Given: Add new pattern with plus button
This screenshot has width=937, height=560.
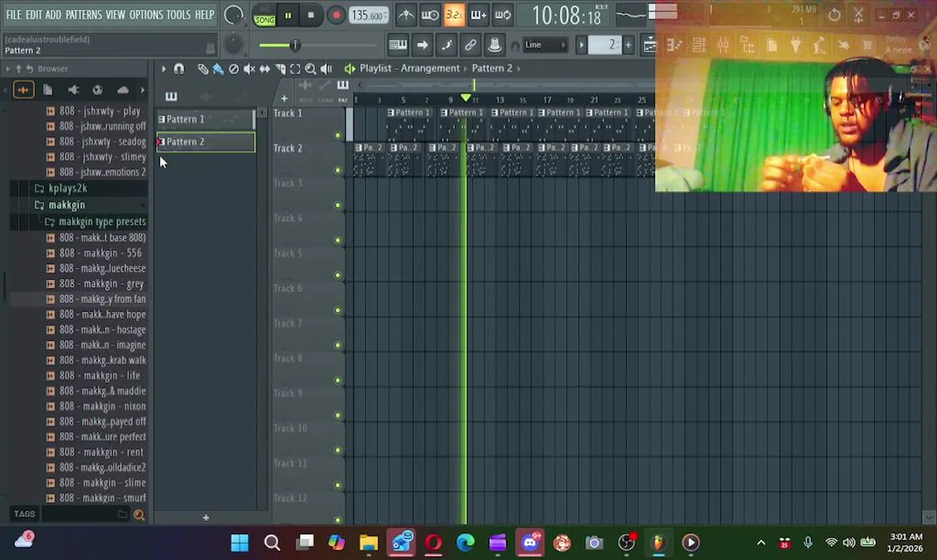Looking at the screenshot, I should (205, 517).
